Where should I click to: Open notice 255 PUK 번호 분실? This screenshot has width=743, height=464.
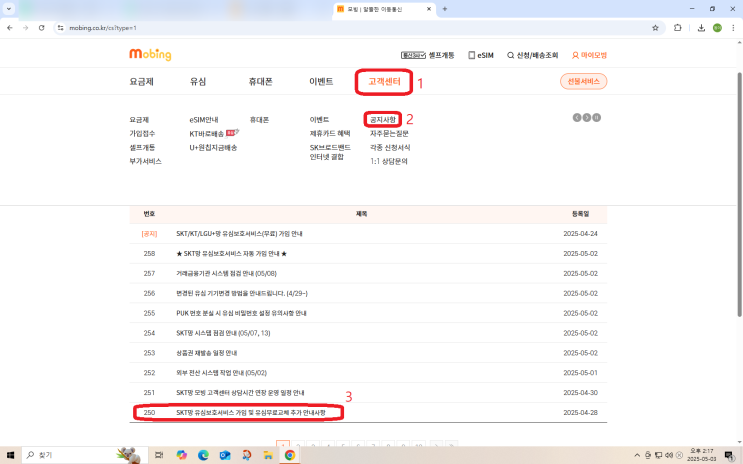point(241,313)
